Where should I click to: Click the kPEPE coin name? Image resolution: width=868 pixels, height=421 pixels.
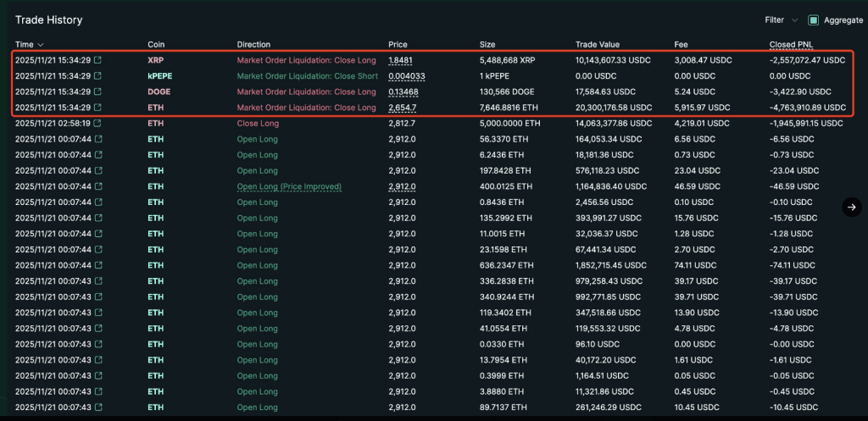(x=159, y=76)
